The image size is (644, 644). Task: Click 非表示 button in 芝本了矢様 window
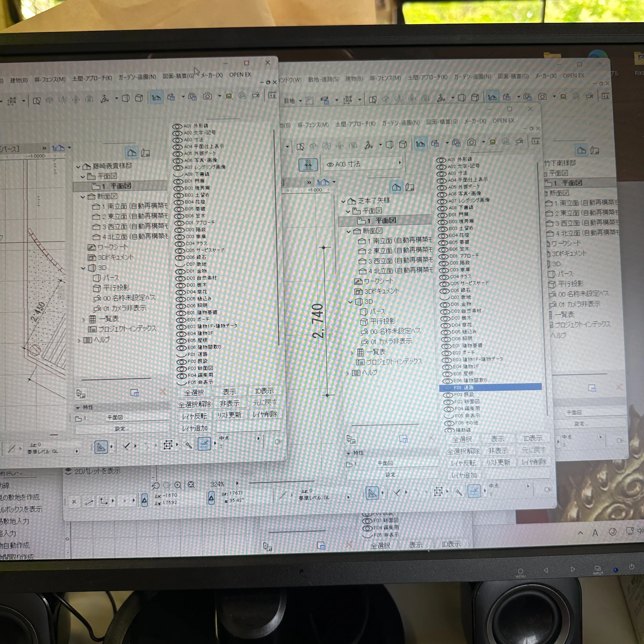click(x=498, y=451)
